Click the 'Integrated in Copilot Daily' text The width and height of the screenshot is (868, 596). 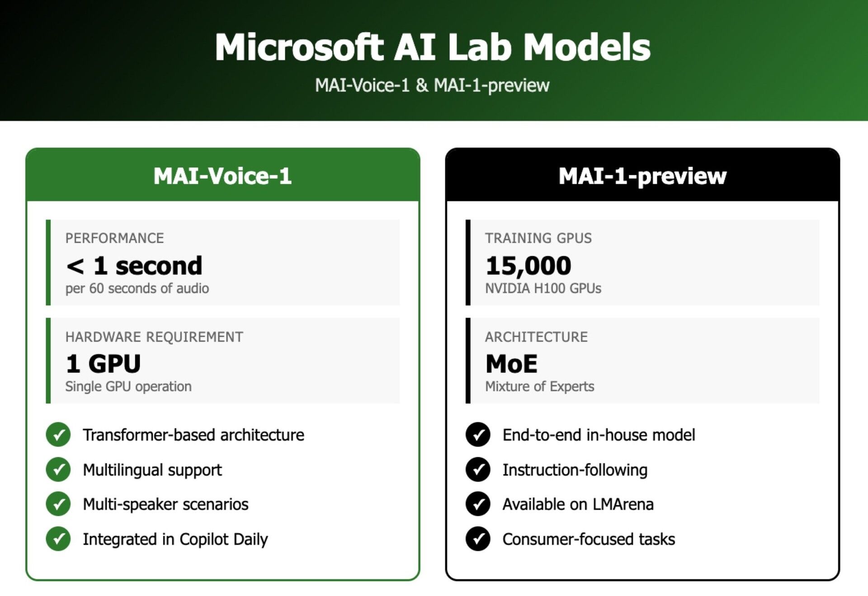(175, 539)
